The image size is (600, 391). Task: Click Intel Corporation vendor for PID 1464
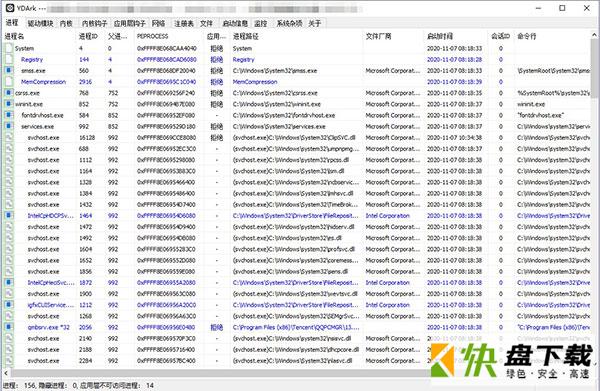pos(388,215)
